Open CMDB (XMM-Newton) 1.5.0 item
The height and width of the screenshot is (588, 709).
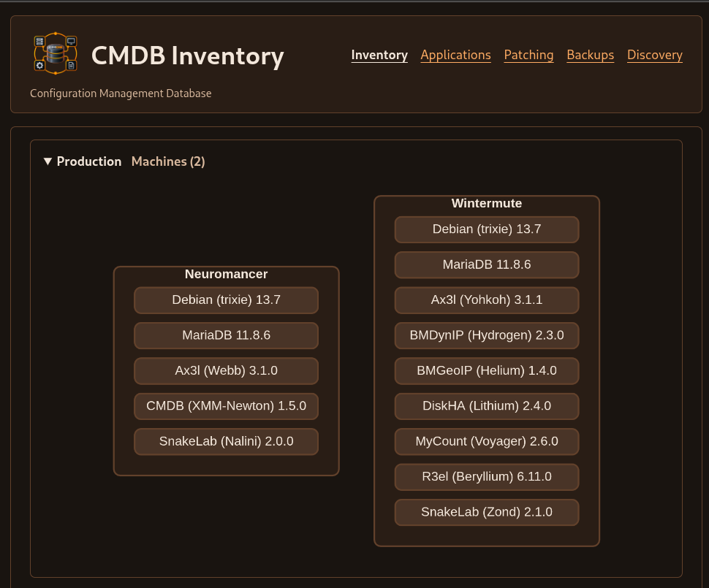[x=226, y=406]
